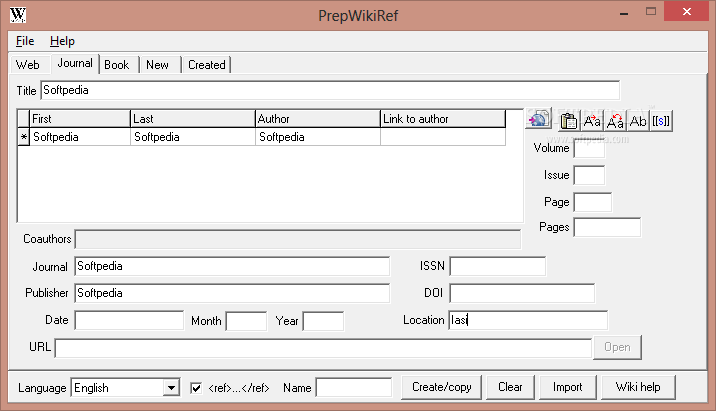Click the asterisk row selector in authors table

point(24,137)
